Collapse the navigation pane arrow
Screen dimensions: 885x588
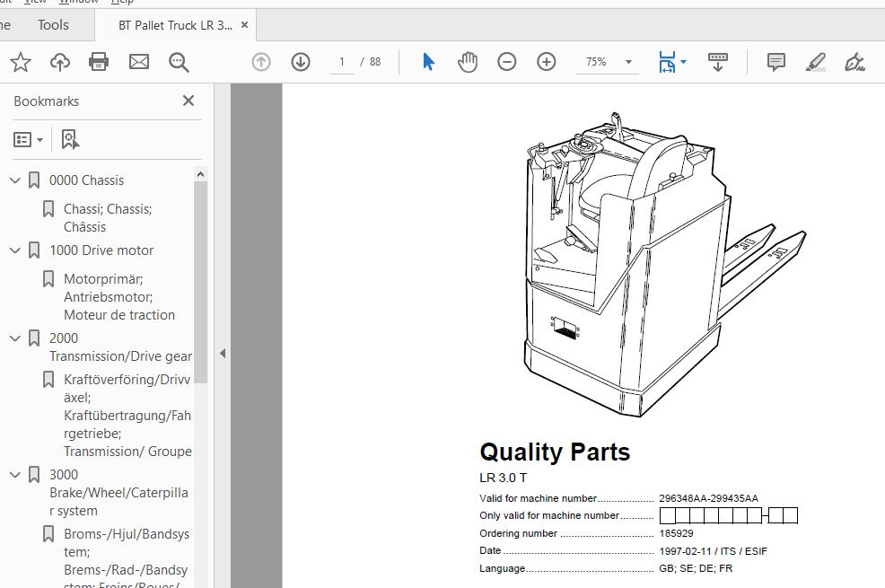(223, 354)
